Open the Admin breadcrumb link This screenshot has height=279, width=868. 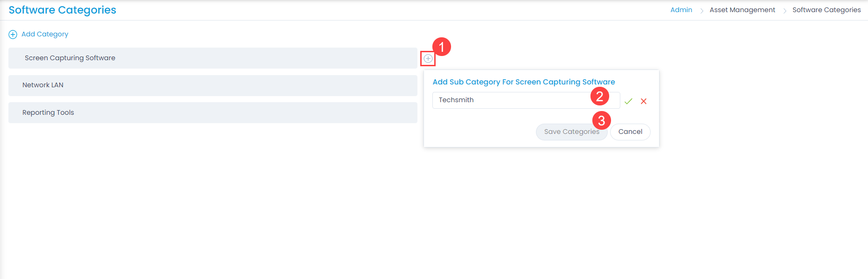[x=681, y=10]
